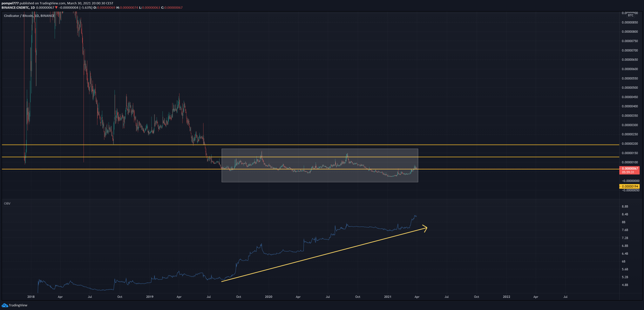Image resolution: width=644 pixels, height=310 pixels.
Task: Click the 0.00000700 price axis label
Action: tap(631, 51)
